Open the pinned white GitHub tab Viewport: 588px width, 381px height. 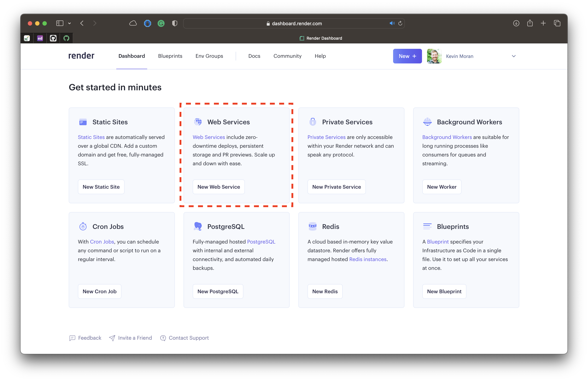tap(53, 38)
